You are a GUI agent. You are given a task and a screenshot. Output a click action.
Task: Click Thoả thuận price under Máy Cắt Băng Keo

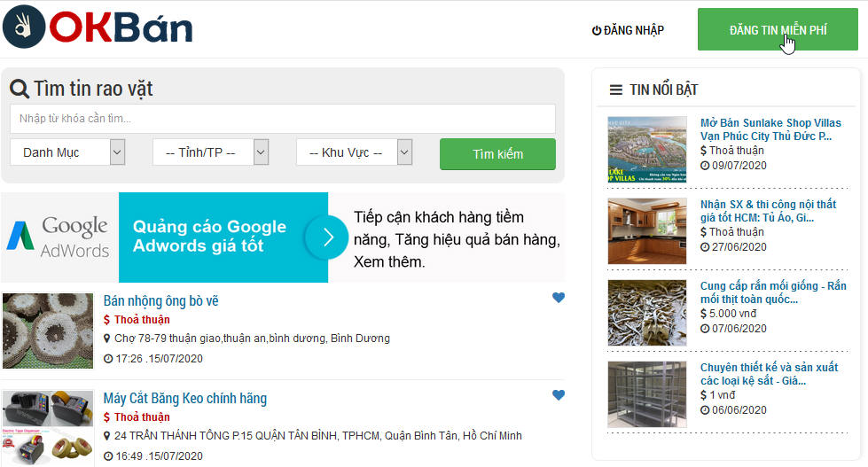tap(142, 417)
